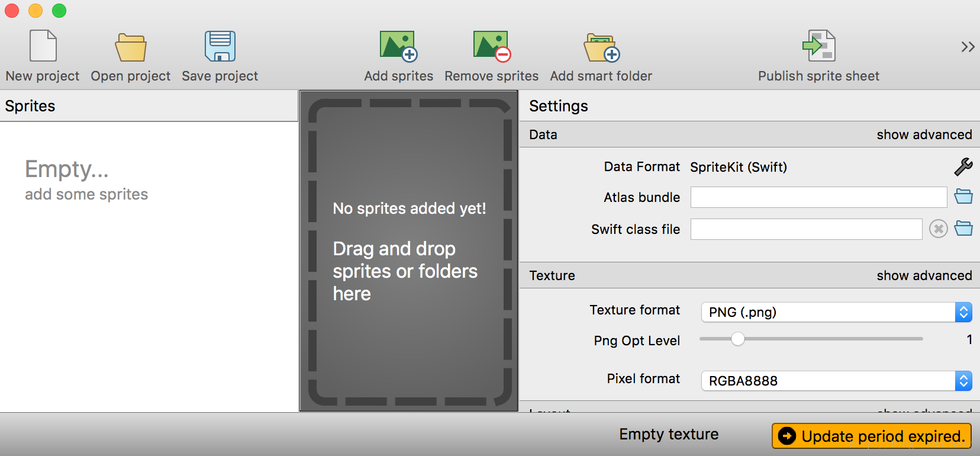Click the "Empty texture" status text
This screenshot has height=456, width=980.
669,435
